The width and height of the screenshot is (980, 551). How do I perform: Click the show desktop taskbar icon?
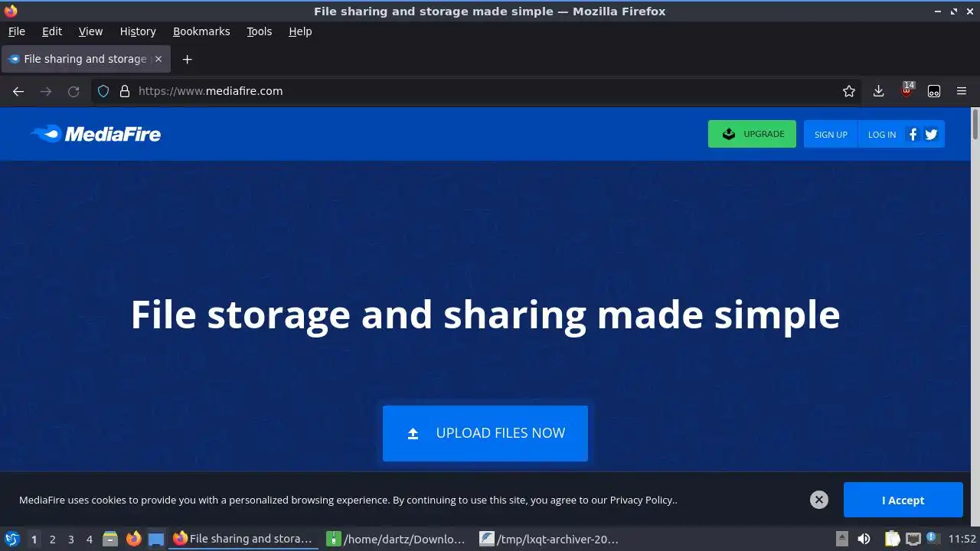(x=156, y=539)
